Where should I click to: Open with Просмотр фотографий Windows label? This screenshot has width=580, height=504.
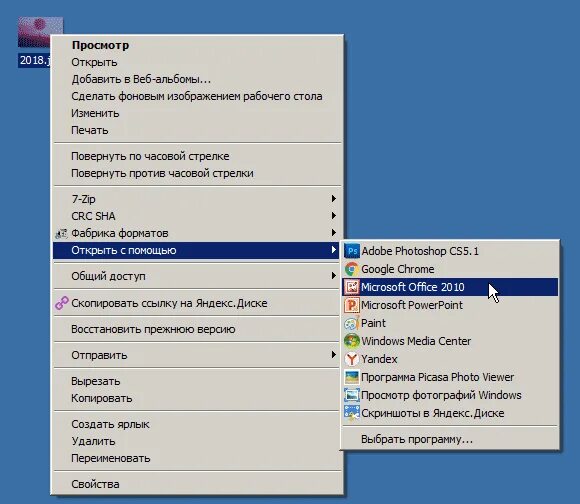click(x=441, y=395)
